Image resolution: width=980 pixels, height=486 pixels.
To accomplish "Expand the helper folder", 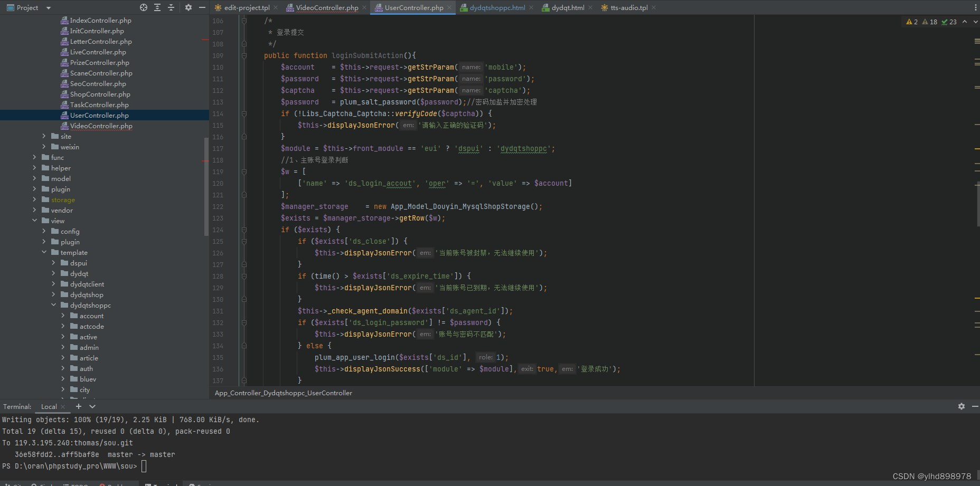I will click(x=34, y=168).
